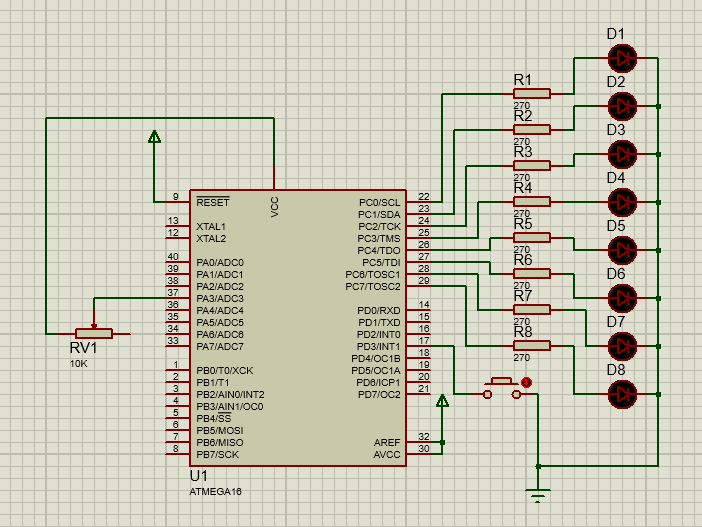This screenshot has width=702, height=527.
Task: Click the PD7/OC2 pin label
Action: [x=379, y=394]
